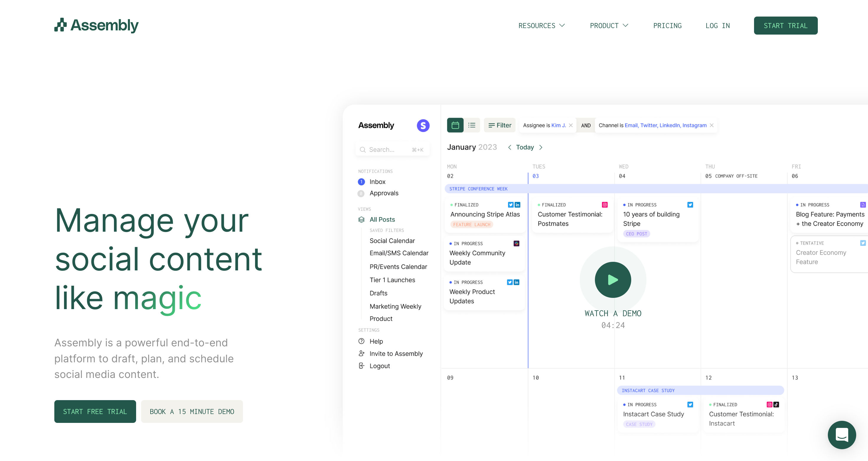
Task: Open the chat support widget
Action: point(842,435)
